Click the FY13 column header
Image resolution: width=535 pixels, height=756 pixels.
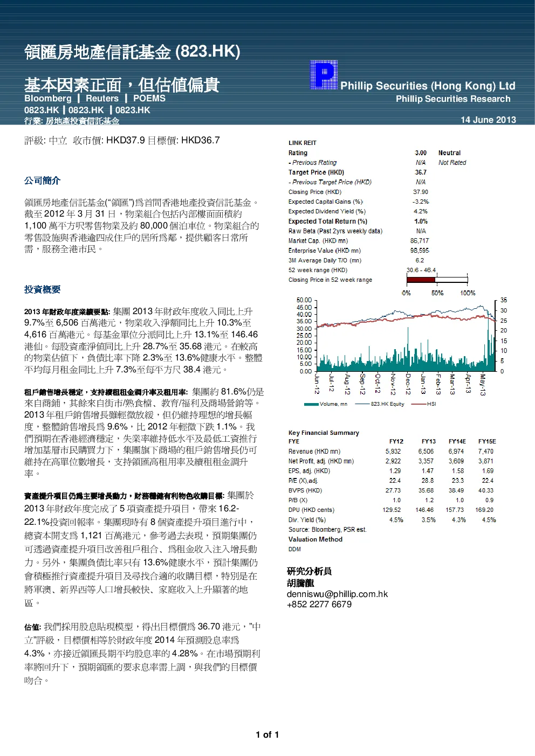[x=429, y=441]
